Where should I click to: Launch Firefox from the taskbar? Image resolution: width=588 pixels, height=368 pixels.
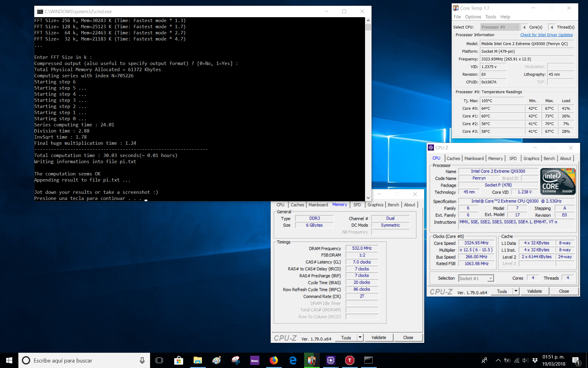pos(274,360)
